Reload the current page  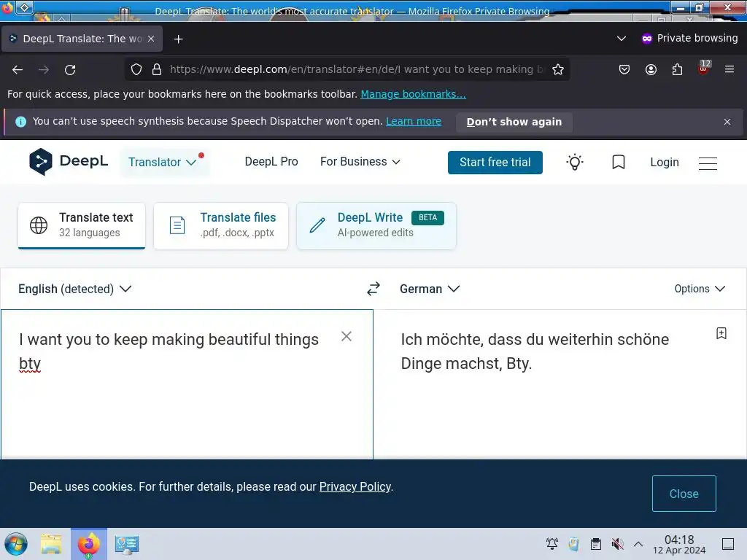(x=70, y=69)
